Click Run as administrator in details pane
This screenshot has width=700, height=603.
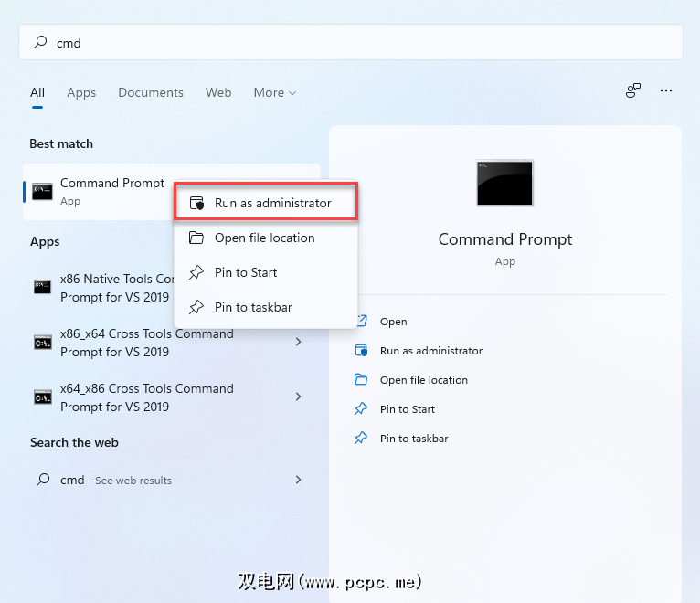pos(431,351)
